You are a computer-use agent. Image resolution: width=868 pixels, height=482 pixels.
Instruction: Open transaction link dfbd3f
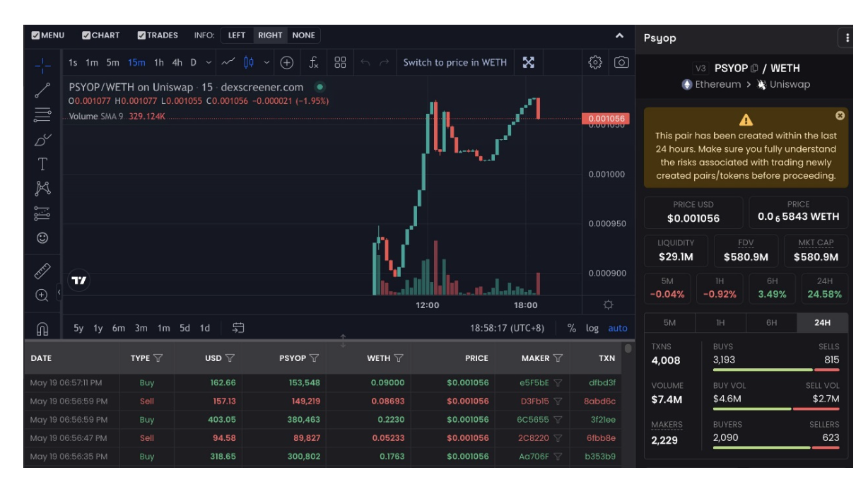[601, 383]
